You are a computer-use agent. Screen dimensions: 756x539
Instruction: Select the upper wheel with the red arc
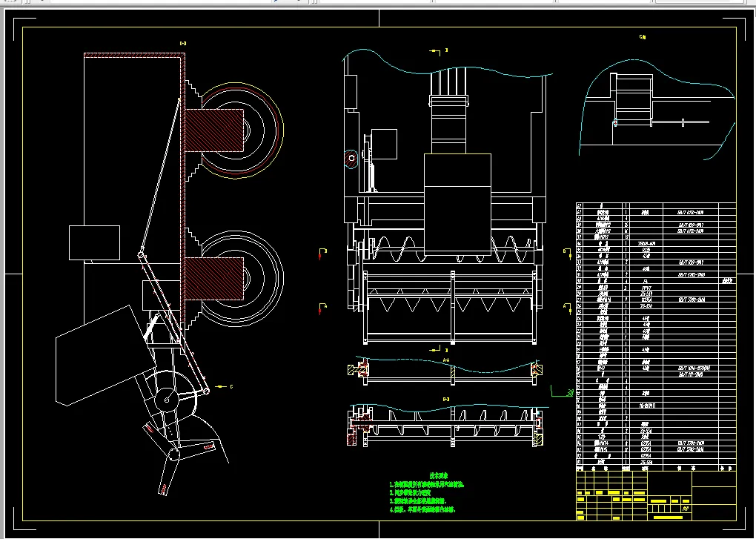[x=241, y=130]
